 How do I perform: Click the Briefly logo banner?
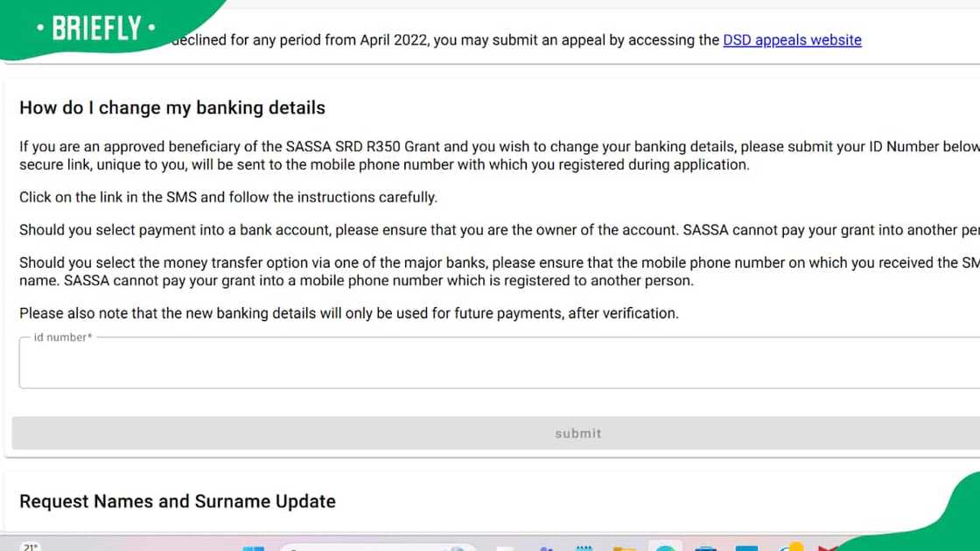(96, 29)
